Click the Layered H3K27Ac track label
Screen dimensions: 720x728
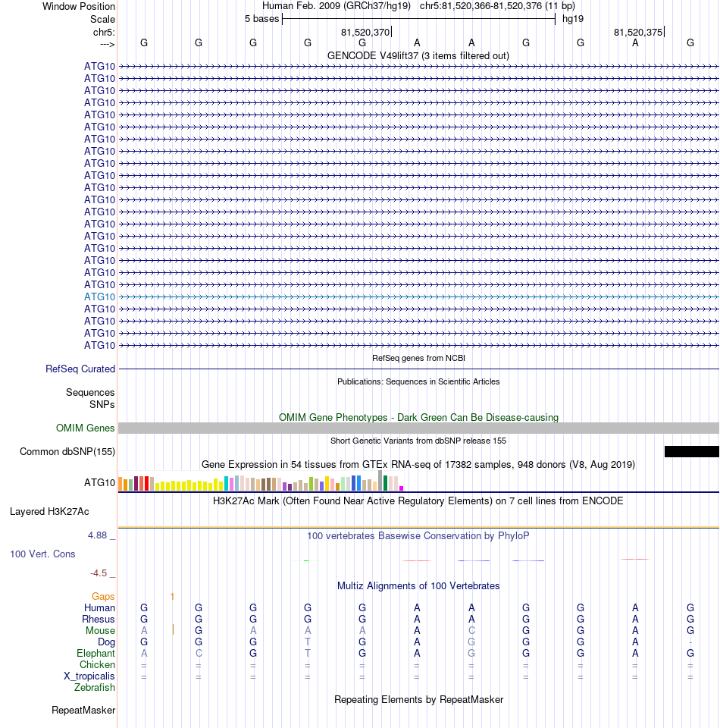[x=49, y=512]
